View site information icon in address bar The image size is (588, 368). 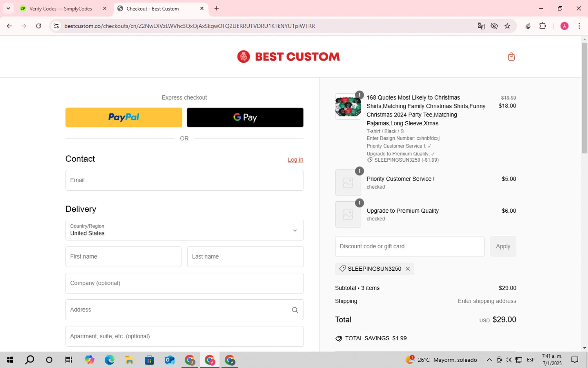56,26
